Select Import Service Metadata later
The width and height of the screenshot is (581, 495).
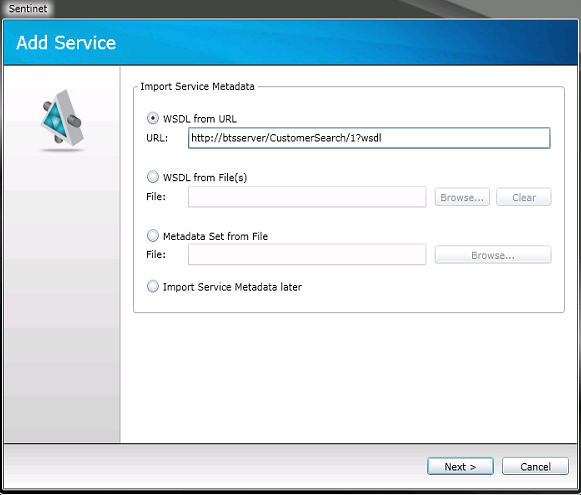[152, 286]
